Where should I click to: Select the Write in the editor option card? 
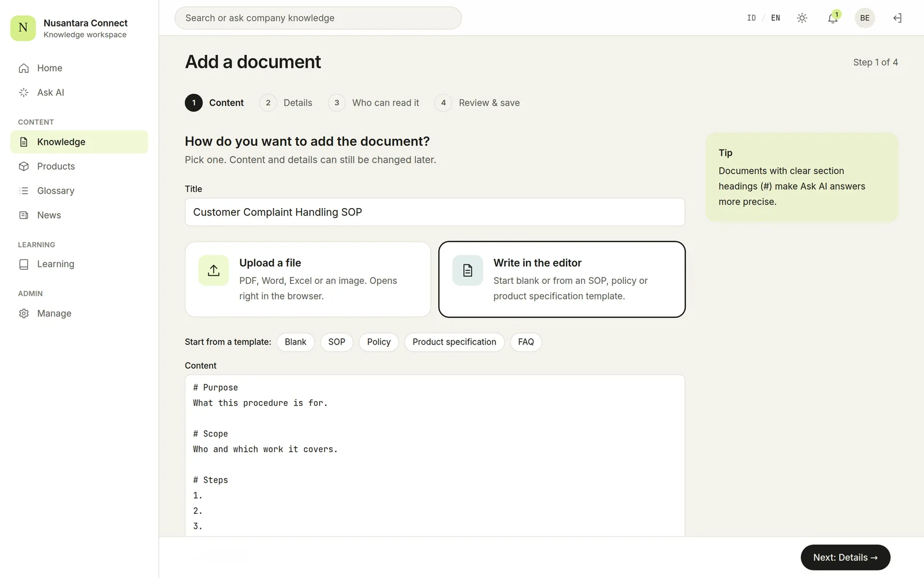pos(562,279)
